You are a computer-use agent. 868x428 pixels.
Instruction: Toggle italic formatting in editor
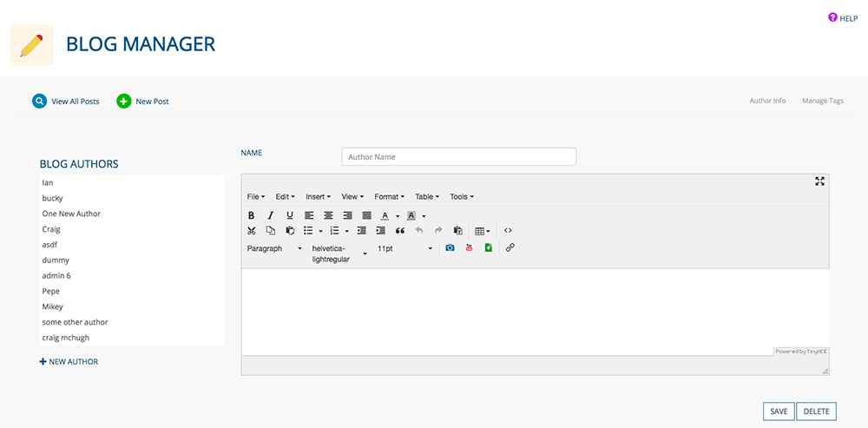[x=271, y=215]
